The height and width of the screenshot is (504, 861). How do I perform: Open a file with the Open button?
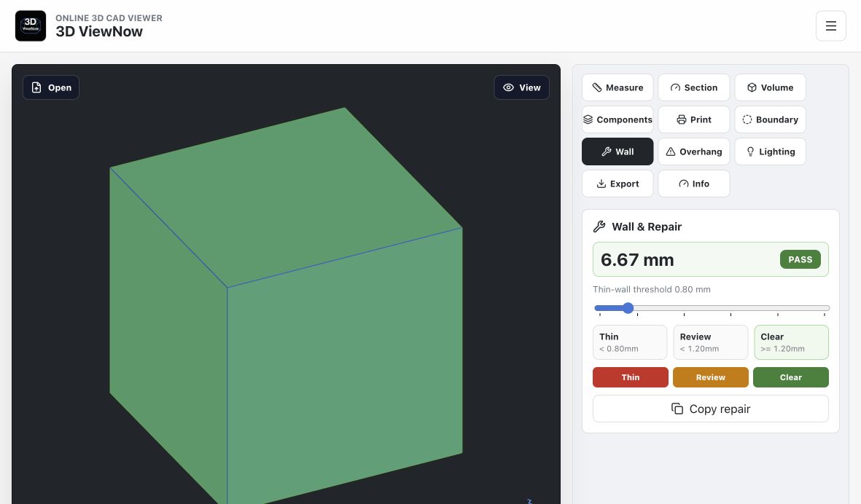click(51, 87)
